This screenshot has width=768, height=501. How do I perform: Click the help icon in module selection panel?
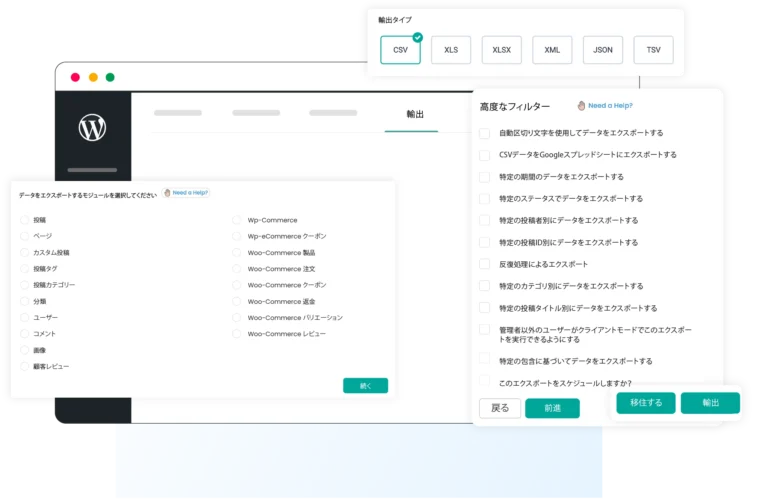tap(167, 193)
